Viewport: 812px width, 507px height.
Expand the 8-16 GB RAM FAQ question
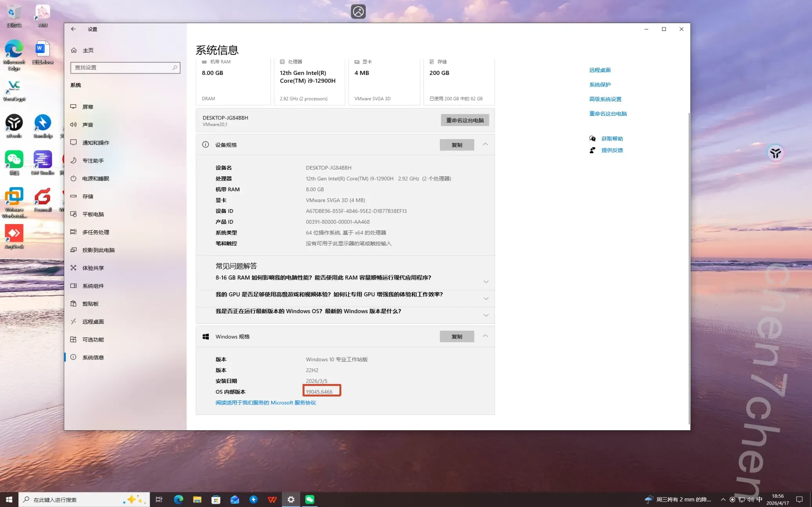click(486, 282)
